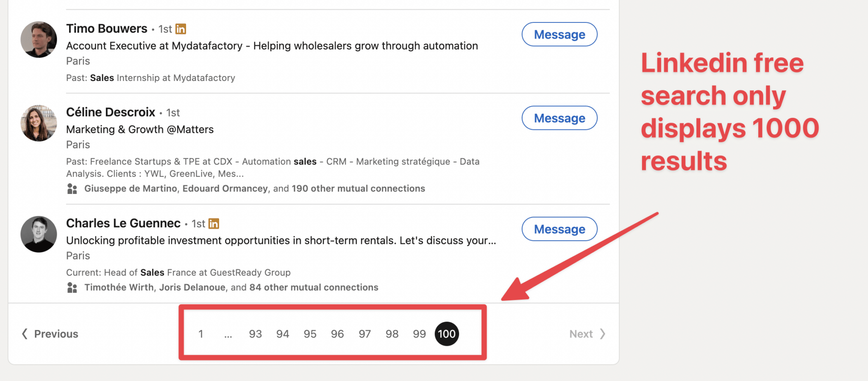Open Timo Bouwers' profile
Image resolution: width=868 pixels, height=381 pixels.
(x=106, y=28)
